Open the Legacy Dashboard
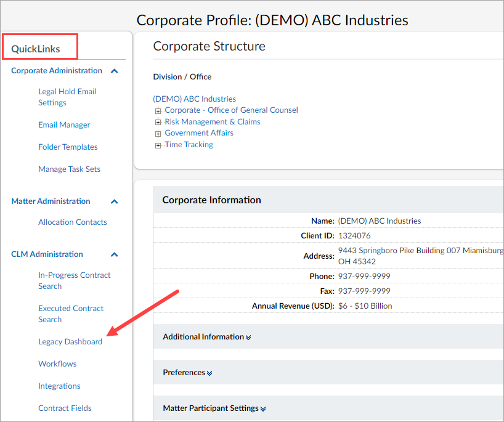This screenshot has height=422, width=504. point(70,341)
